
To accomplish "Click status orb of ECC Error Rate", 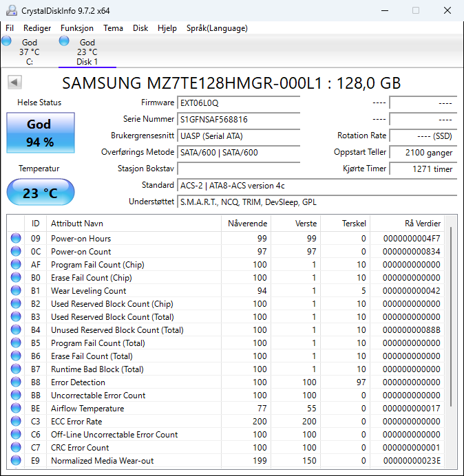I will (x=16, y=421).
